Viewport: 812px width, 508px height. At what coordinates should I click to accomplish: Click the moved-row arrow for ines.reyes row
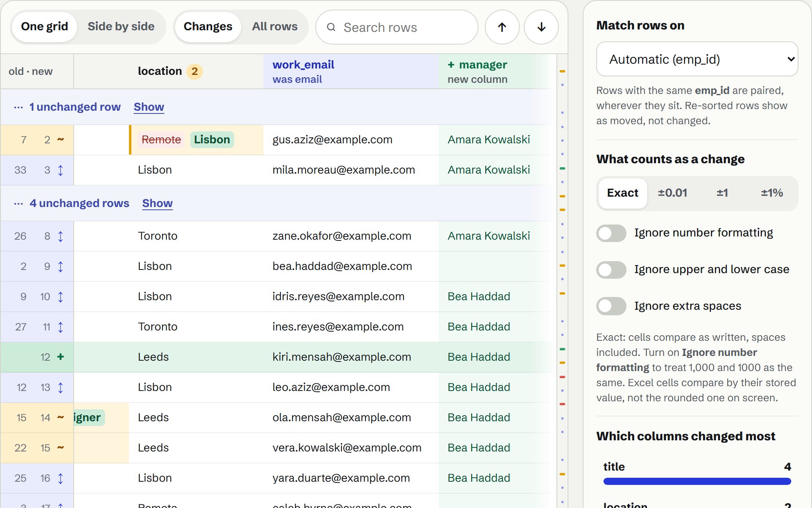(x=61, y=327)
